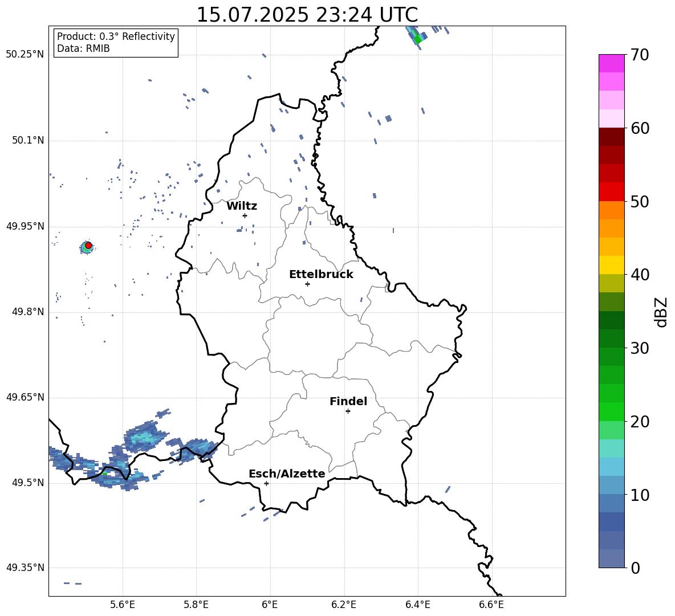The width and height of the screenshot is (675, 616).
Task: Click the cross marker below Findel
Action: tap(348, 411)
